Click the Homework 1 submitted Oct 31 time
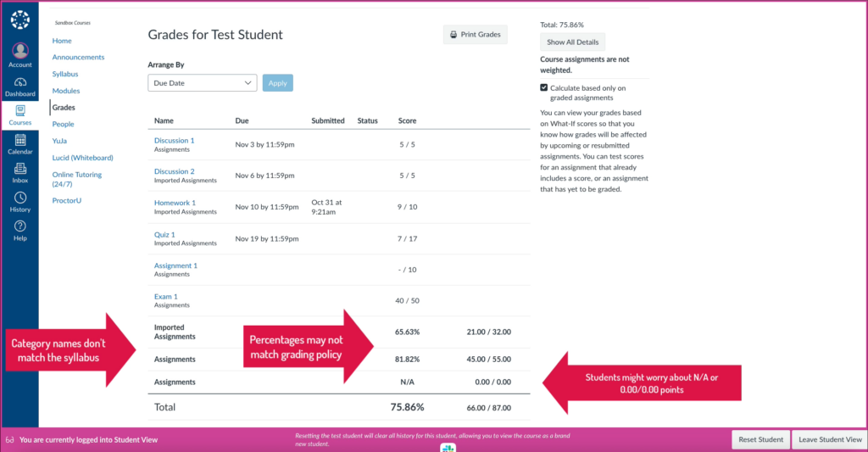868x452 pixels. click(326, 207)
